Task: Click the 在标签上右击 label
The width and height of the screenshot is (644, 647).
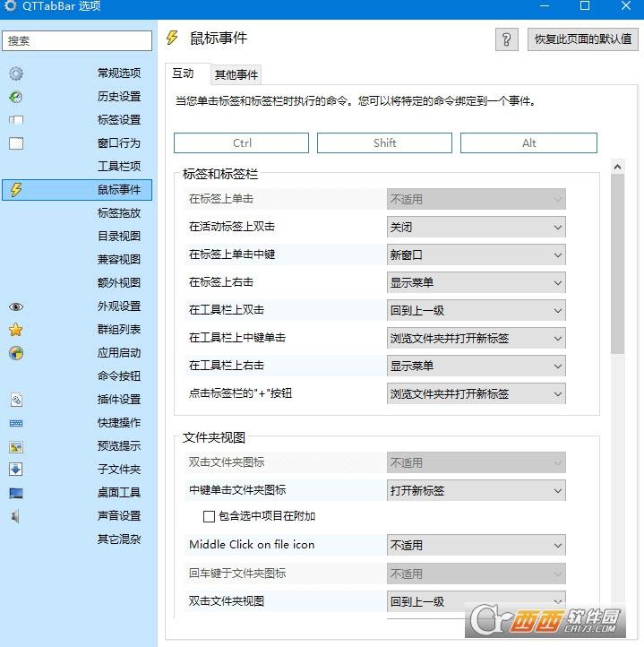Action: click(x=221, y=282)
